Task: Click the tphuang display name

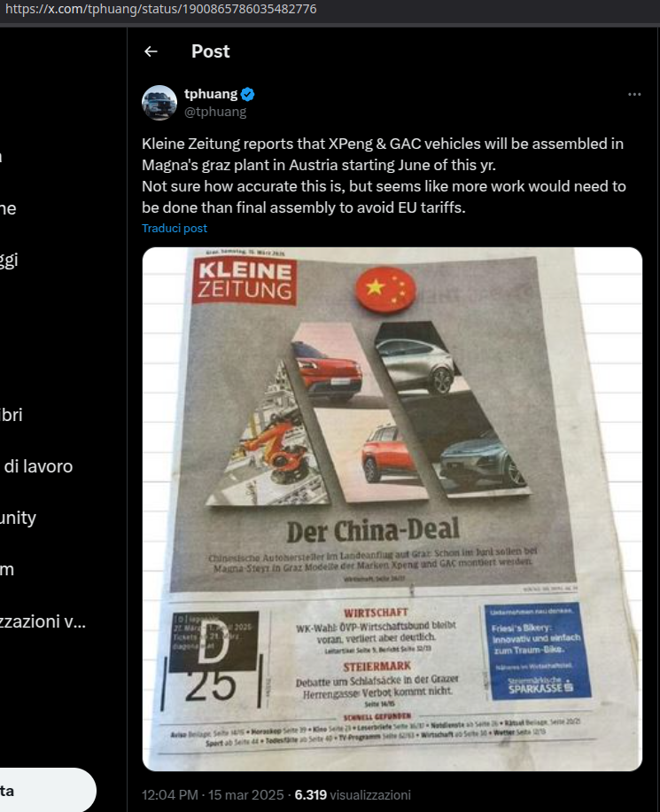Action: point(211,94)
